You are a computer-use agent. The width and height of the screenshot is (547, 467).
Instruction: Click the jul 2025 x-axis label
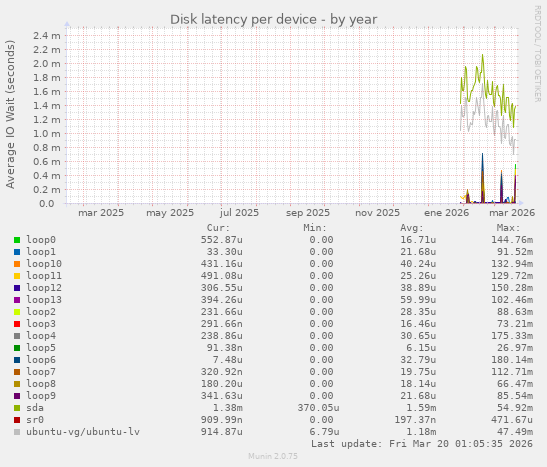239,212
